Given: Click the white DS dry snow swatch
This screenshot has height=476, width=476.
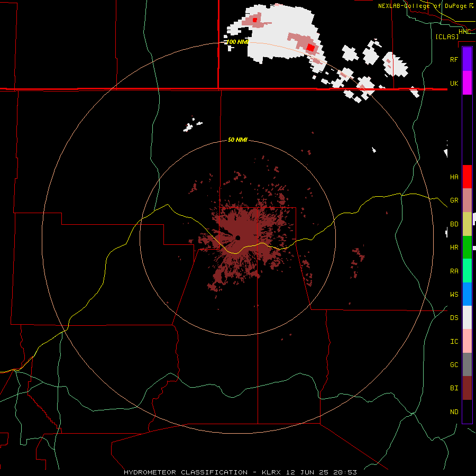Looking at the screenshot, I should coord(467,317).
